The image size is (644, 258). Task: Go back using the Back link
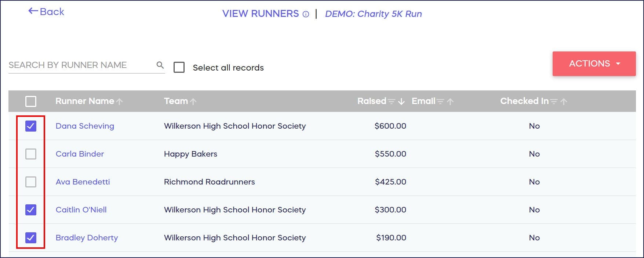tap(46, 12)
